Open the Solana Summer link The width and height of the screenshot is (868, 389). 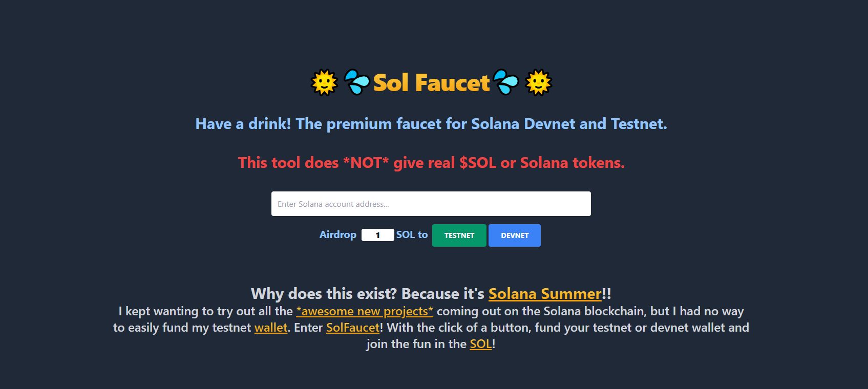click(544, 294)
